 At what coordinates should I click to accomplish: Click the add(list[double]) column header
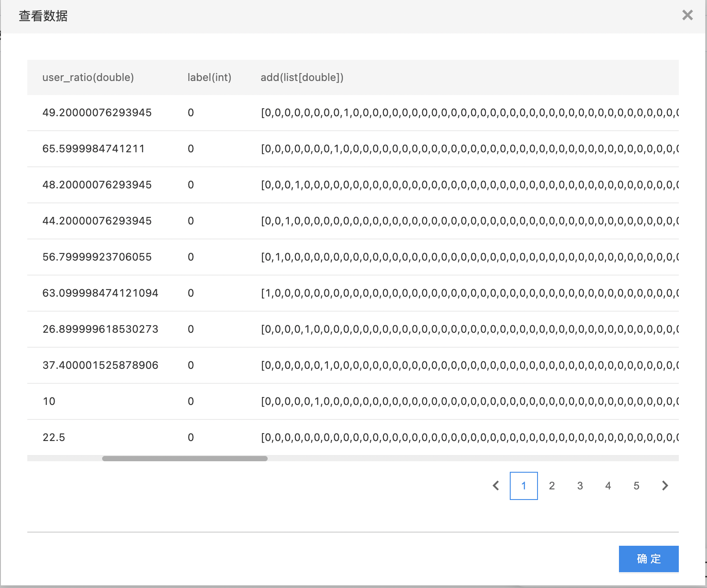[x=302, y=77]
